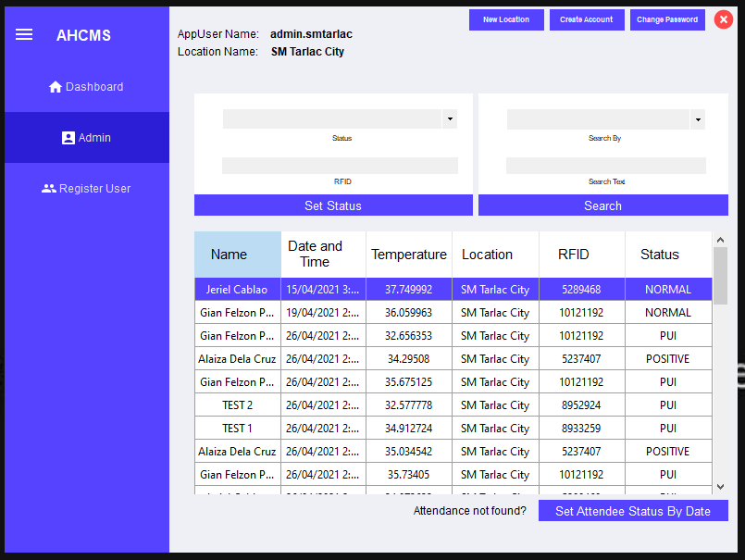
Task: Open the Register User menu item
Action: [x=86, y=189]
